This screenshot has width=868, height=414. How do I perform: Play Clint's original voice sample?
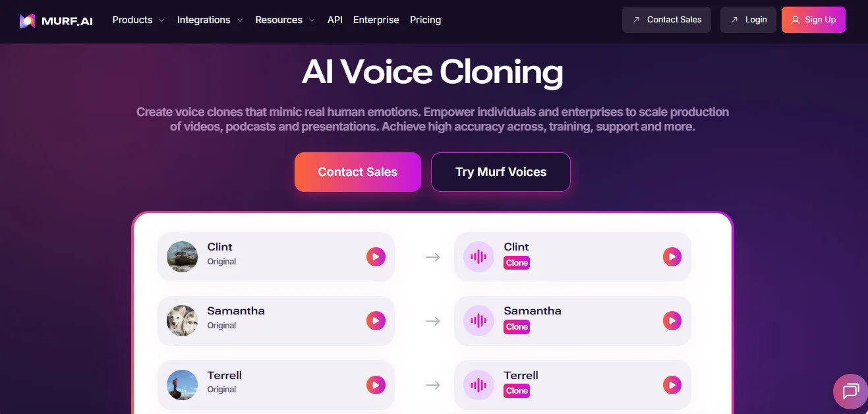376,256
